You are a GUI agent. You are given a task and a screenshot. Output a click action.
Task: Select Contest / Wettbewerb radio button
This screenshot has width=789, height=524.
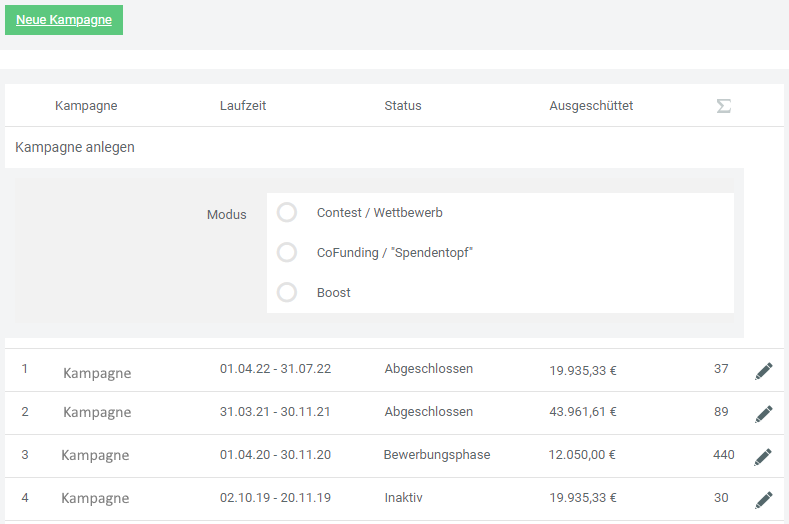[x=287, y=213]
